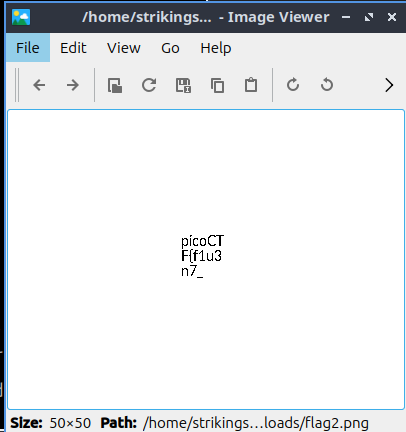406x432 pixels.
Task: Go to the previous image arrow
Action: [x=39, y=85]
